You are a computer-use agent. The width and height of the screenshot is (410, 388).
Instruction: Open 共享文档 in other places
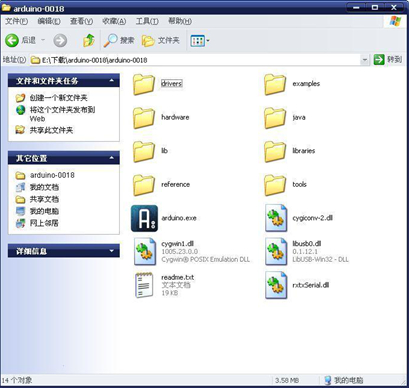[x=44, y=199]
